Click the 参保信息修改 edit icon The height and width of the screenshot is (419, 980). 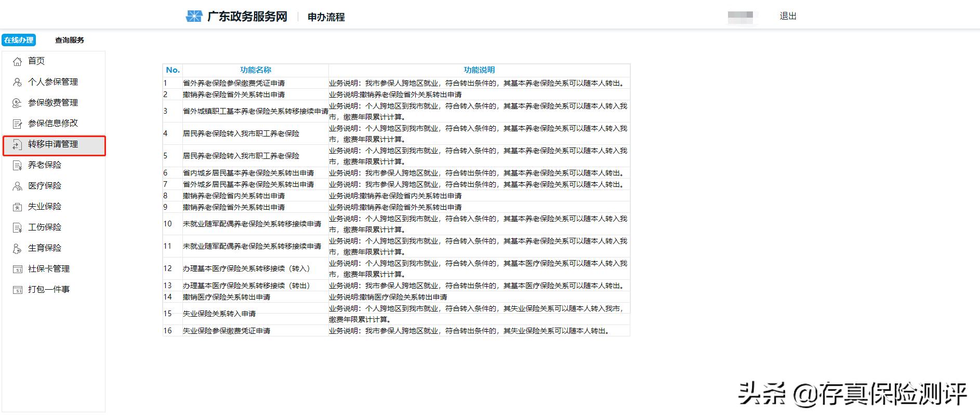pos(17,124)
